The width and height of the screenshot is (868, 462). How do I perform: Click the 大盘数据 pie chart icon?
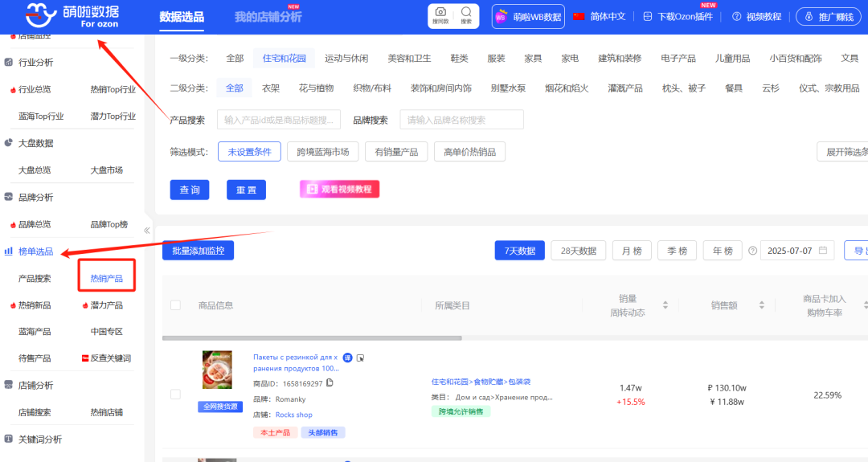click(x=8, y=143)
